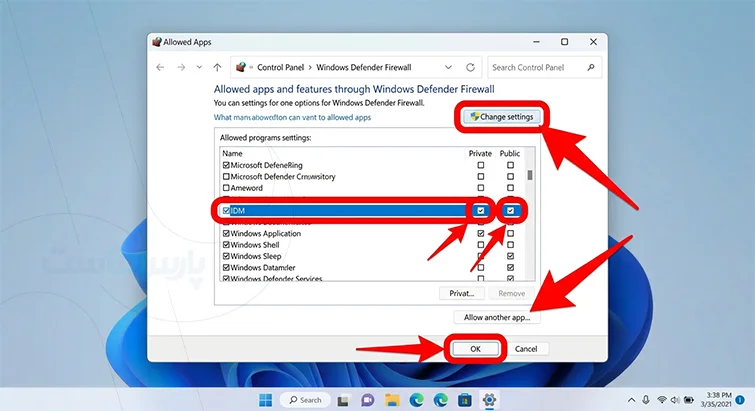Click the Remove button
The width and height of the screenshot is (755, 411).
pyautogui.click(x=511, y=293)
